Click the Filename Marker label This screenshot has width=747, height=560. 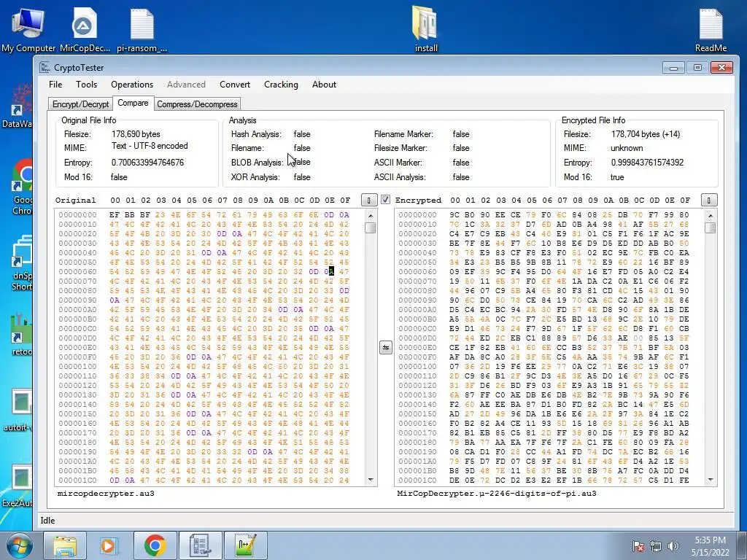tap(403, 134)
